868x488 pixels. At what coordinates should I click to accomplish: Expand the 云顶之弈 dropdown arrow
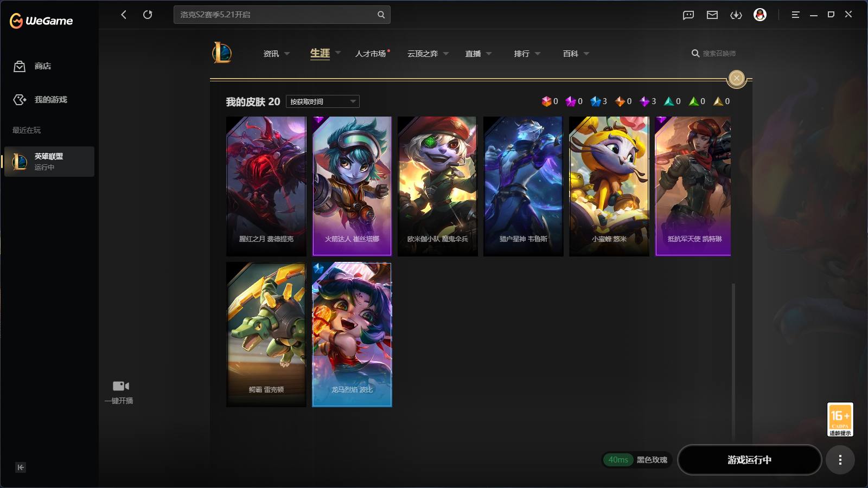[446, 54]
